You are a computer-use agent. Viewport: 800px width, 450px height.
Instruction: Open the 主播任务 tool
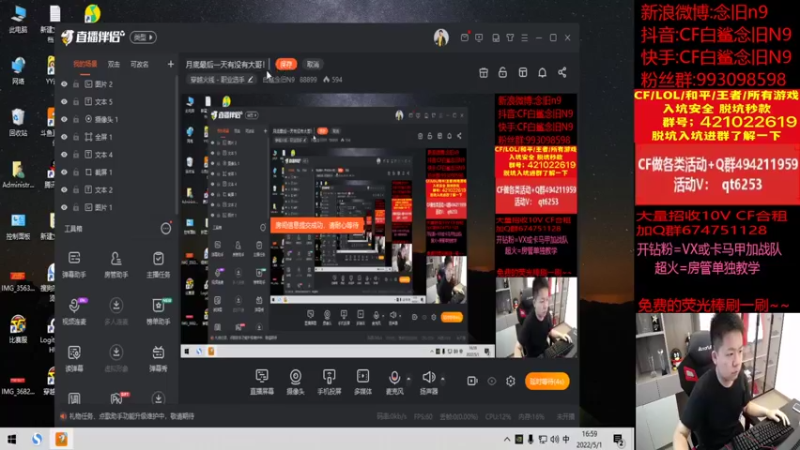[x=158, y=264]
